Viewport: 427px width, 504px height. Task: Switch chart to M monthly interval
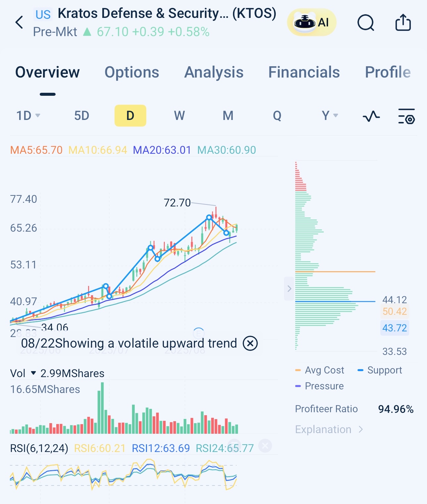[x=228, y=116]
